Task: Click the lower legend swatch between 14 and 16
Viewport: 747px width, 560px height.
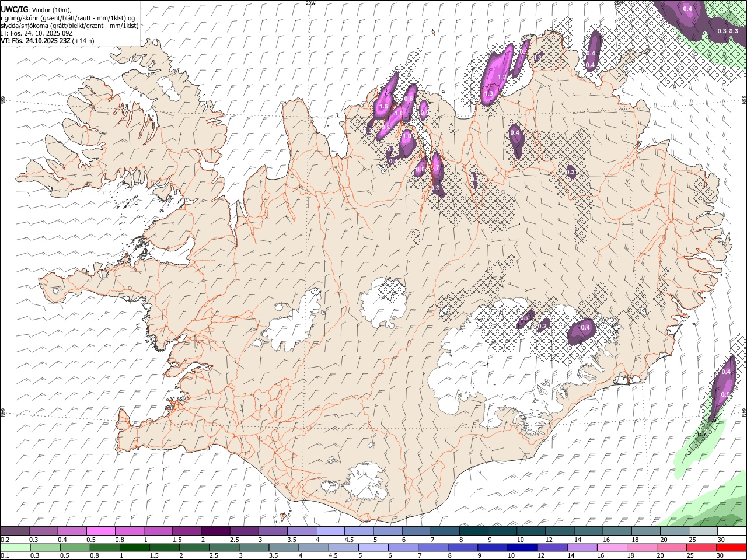Action: (x=582, y=547)
